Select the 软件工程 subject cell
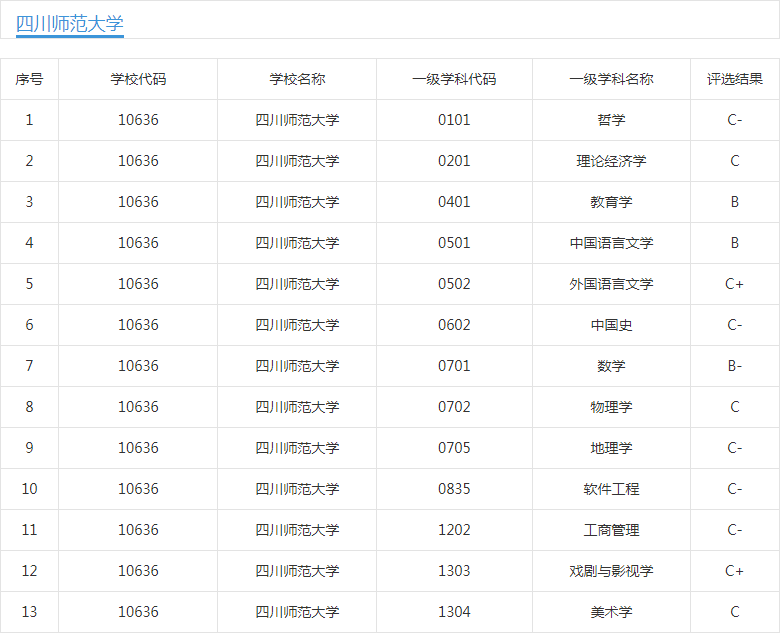 pyautogui.click(x=611, y=489)
